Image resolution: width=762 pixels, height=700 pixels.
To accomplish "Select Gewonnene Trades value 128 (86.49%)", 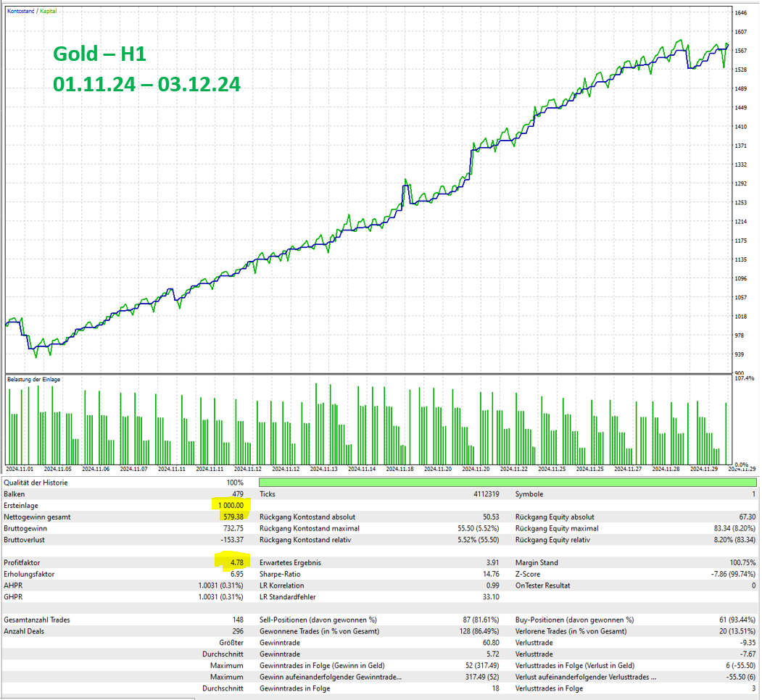I will click(479, 631).
